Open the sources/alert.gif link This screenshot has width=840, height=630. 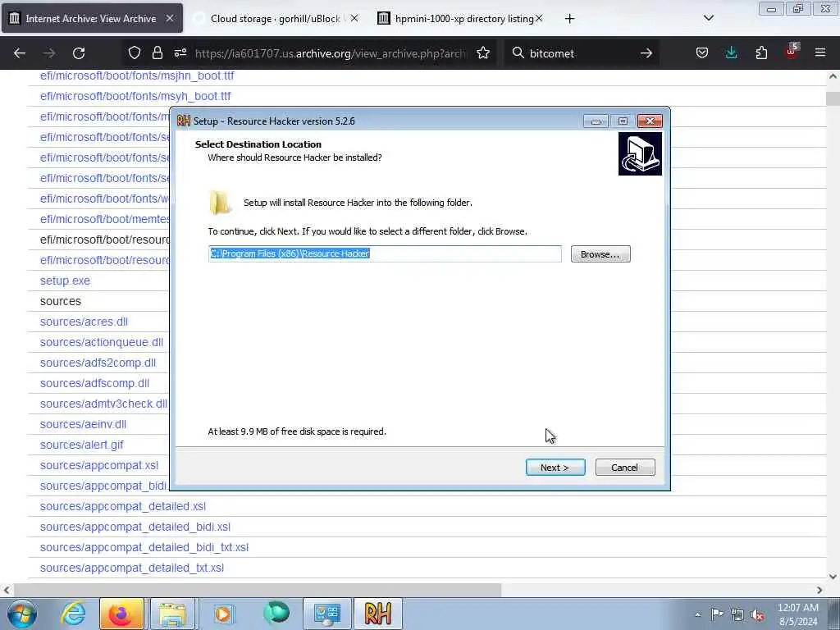[81, 445]
